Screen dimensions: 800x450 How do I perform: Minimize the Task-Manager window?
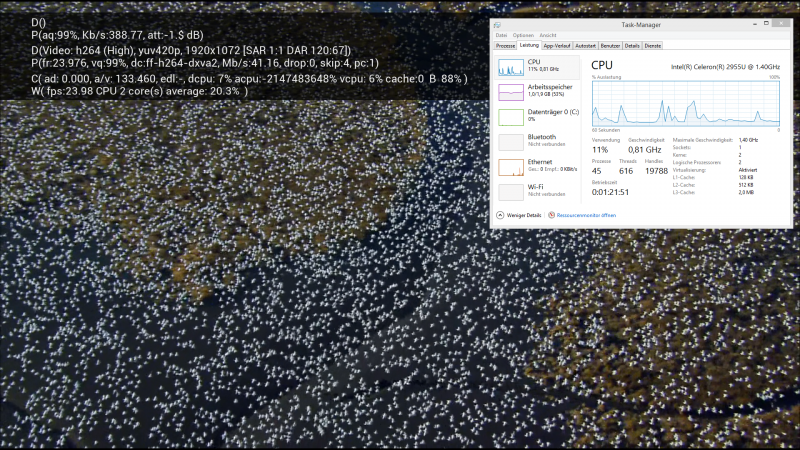[x=755, y=24]
